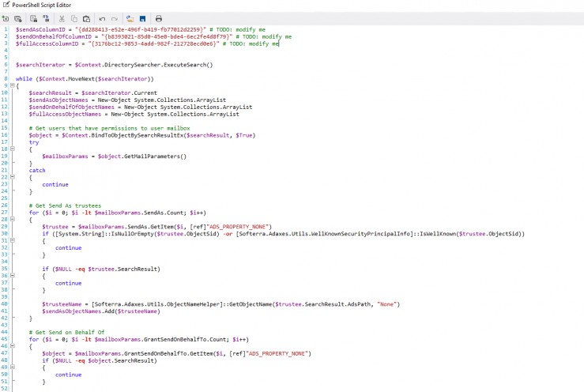Click the blank line 4 in editor
The image size is (584, 392).
tap(296, 51)
